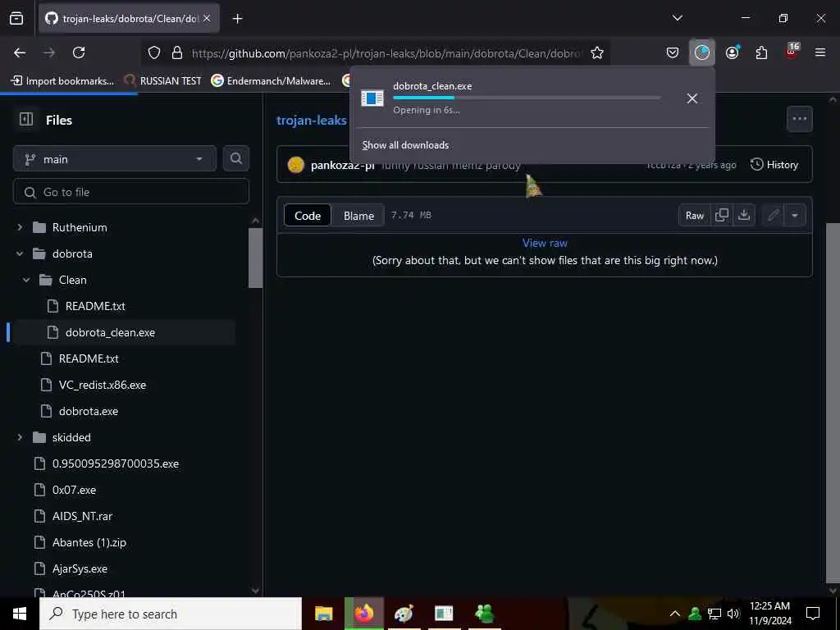Switch to the Code view tab
This screenshot has height=630, width=840.
coord(308,216)
